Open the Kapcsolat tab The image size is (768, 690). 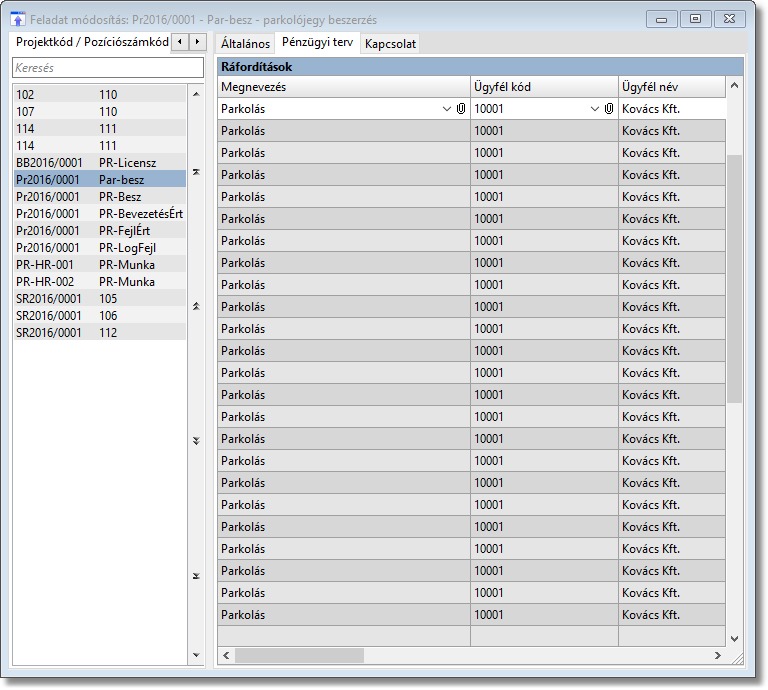pos(390,44)
